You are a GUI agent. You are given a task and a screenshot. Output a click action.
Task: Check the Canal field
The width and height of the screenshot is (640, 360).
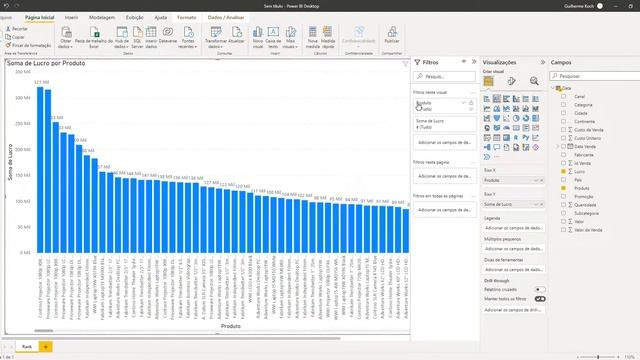[x=564, y=96]
